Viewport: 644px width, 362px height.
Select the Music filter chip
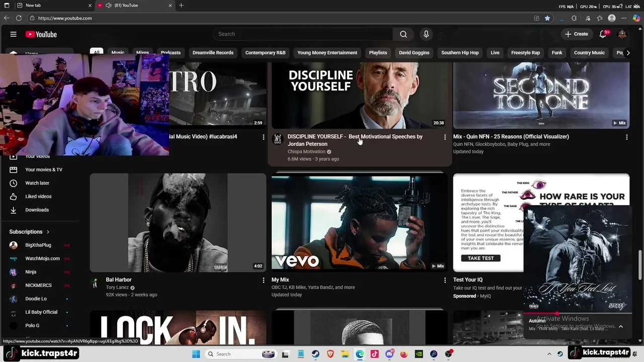(118, 53)
